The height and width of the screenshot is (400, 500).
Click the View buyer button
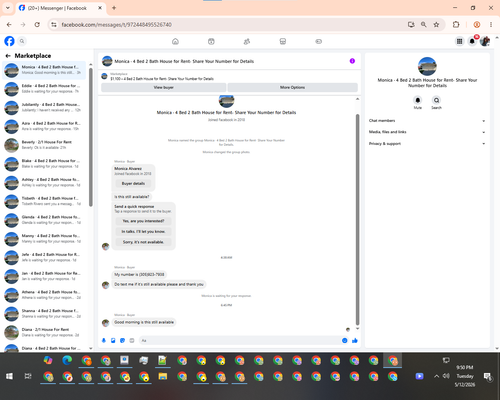tap(163, 87)
